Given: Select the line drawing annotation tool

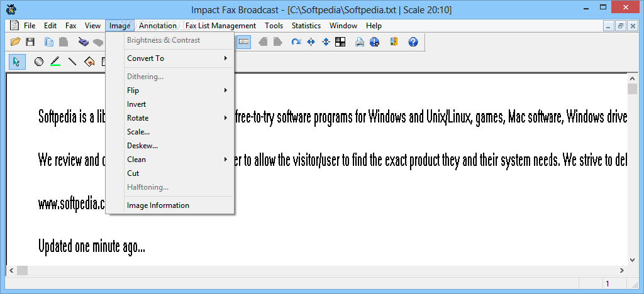Looking at the screenshot, I should (72, 62).
